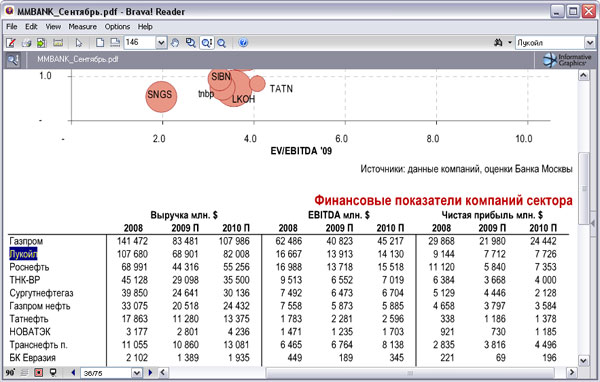
Task: Click the page field showing 36/75
Action: pos(106,373)
